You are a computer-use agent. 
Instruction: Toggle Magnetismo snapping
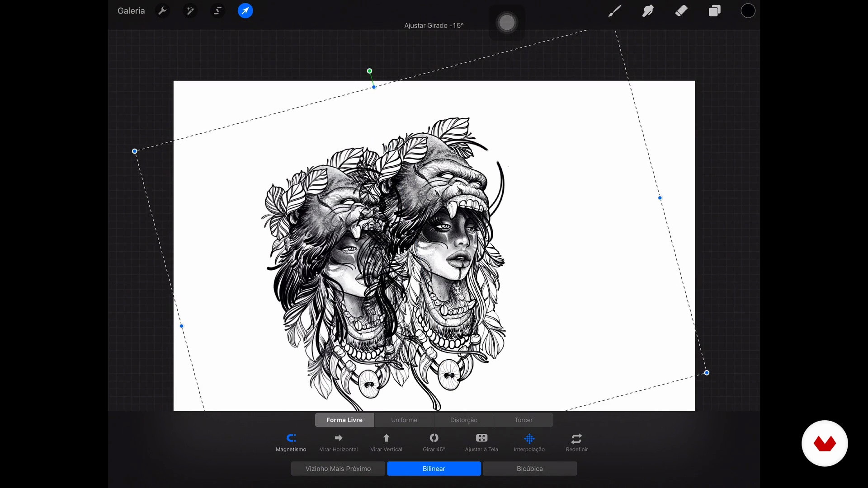291,443
